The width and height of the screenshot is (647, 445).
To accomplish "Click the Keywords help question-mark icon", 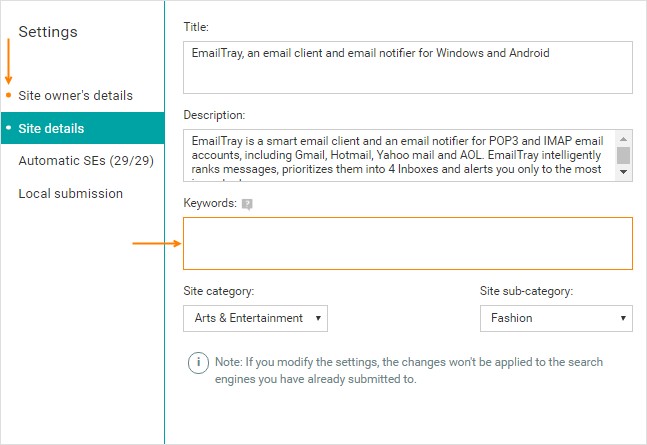I will click(247, 204).
